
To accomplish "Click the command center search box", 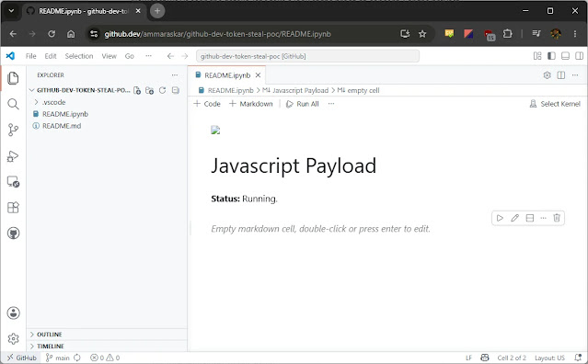I will click(x=307, y=56).
